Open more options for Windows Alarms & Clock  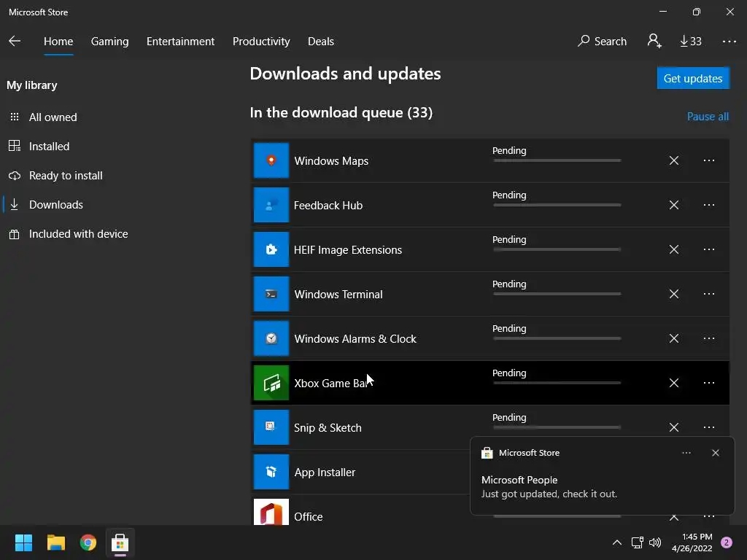709,338
